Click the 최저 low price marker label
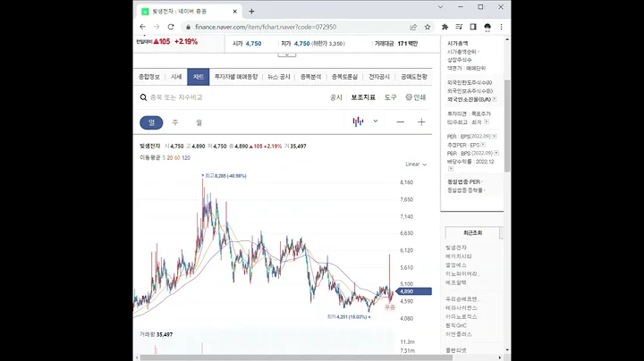This screenshot has height=361, width=644. coord(349,316)
